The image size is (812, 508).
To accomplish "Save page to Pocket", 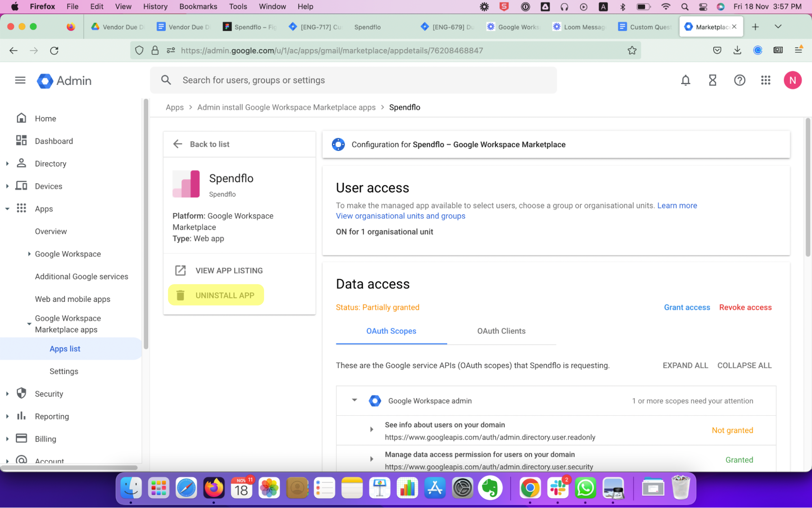I will [717, 50].
